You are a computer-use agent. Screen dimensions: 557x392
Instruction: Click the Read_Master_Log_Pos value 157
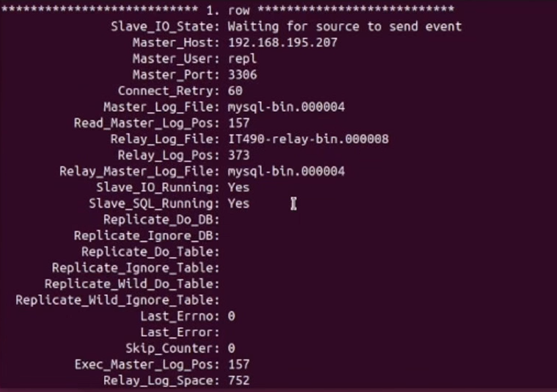[x=238, y=123]
